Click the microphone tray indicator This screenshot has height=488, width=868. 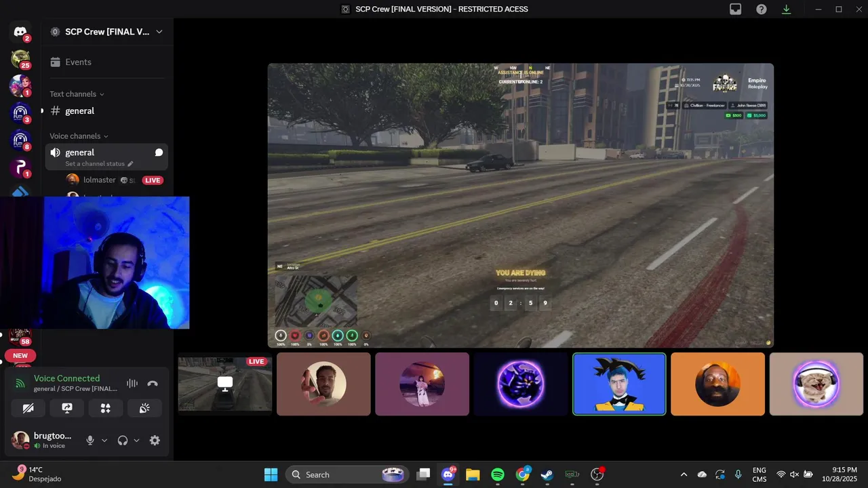click(738, 474)
